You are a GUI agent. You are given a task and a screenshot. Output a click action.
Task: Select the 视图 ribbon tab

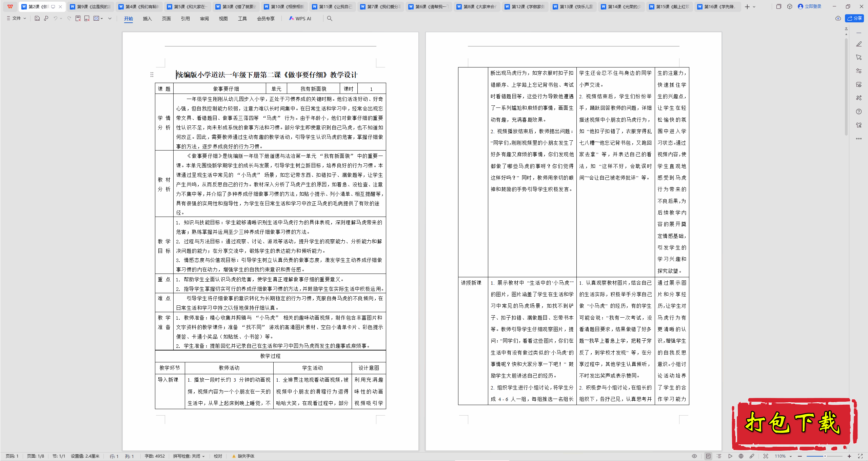click(223, 19)
